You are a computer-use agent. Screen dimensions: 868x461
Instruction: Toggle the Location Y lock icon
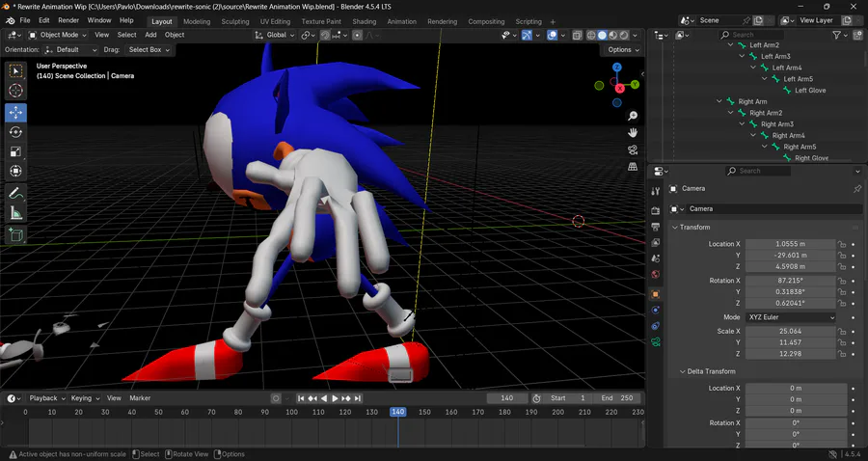[x=841, y=256]
